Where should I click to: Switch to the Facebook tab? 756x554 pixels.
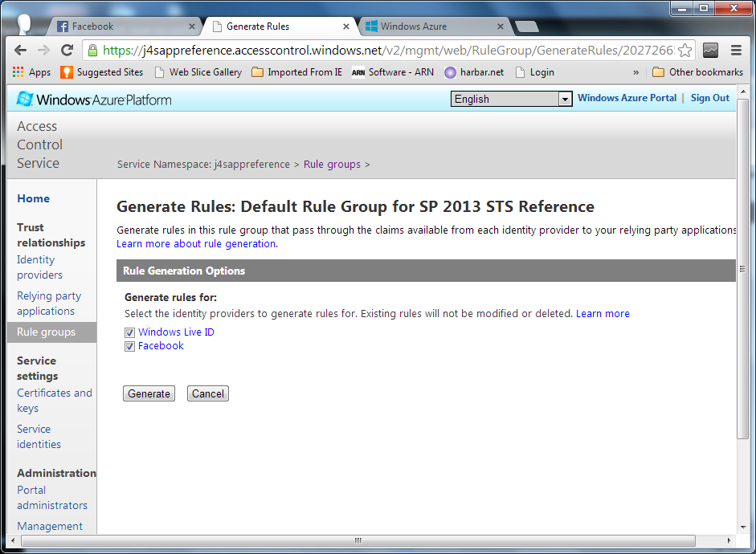point(125,26)
